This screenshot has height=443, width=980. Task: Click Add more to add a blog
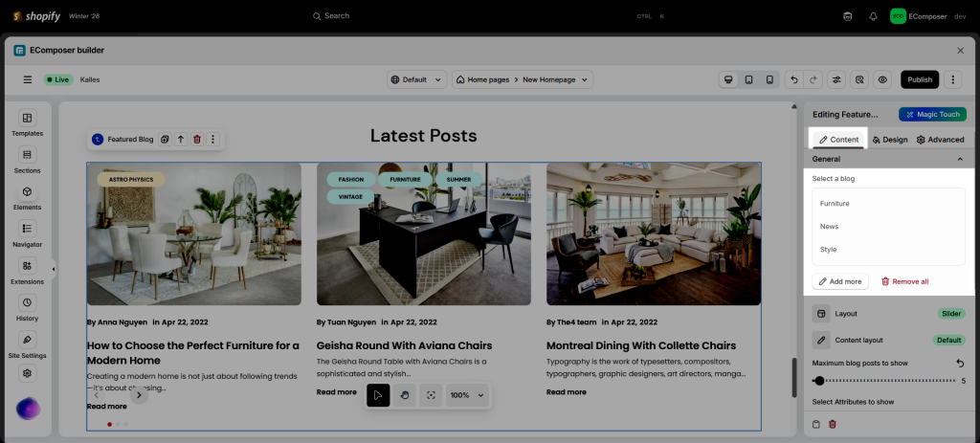click(x=839, y=281)
